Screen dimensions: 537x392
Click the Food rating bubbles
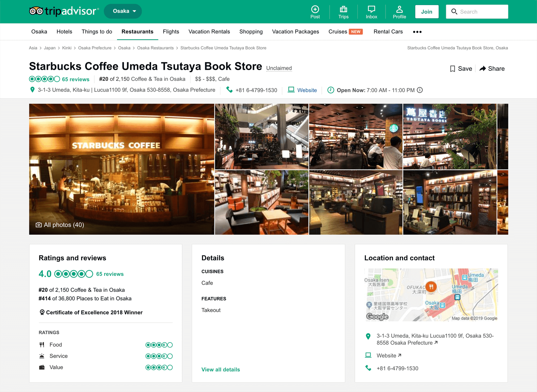coord(159,345)
